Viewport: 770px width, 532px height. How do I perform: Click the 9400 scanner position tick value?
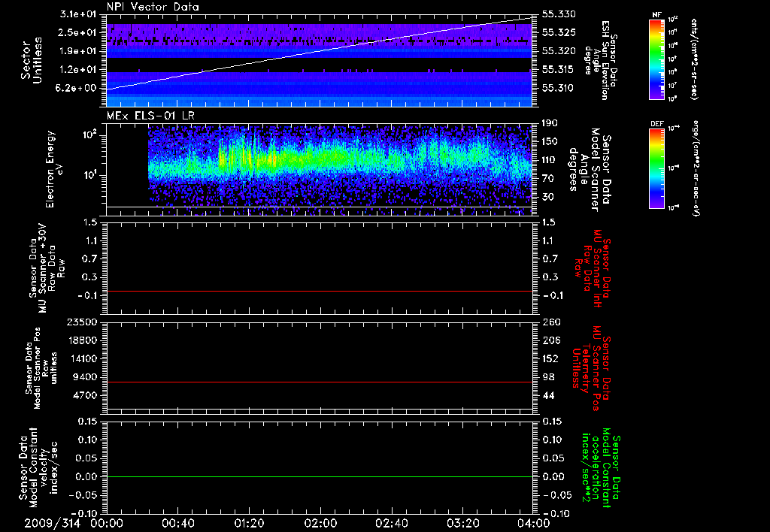84,377
